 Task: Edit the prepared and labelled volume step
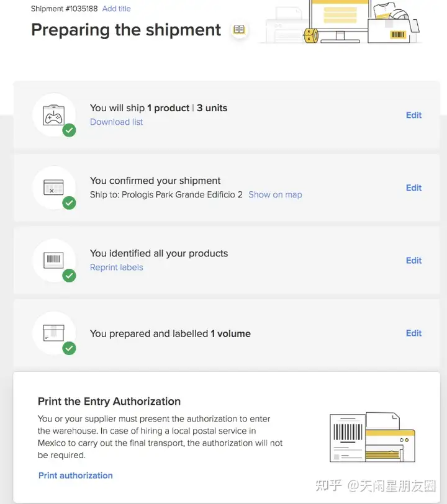tap(413, 333)
